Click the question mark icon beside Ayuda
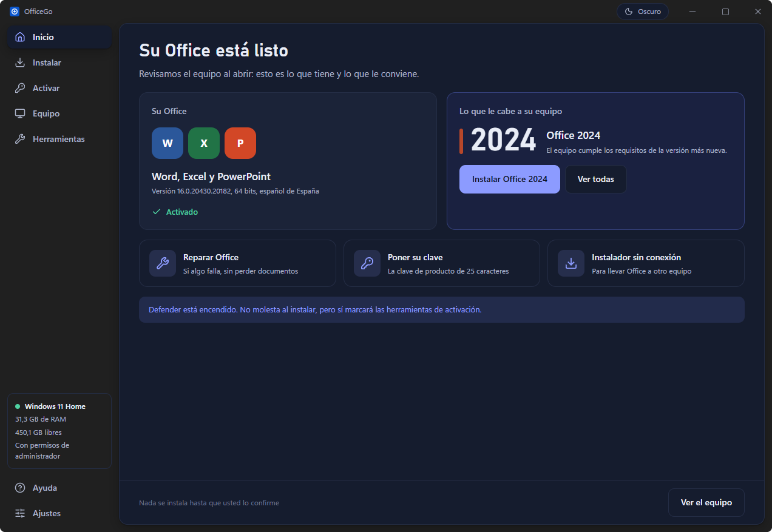This screenshot has height=532, width=772. (20, 488)
